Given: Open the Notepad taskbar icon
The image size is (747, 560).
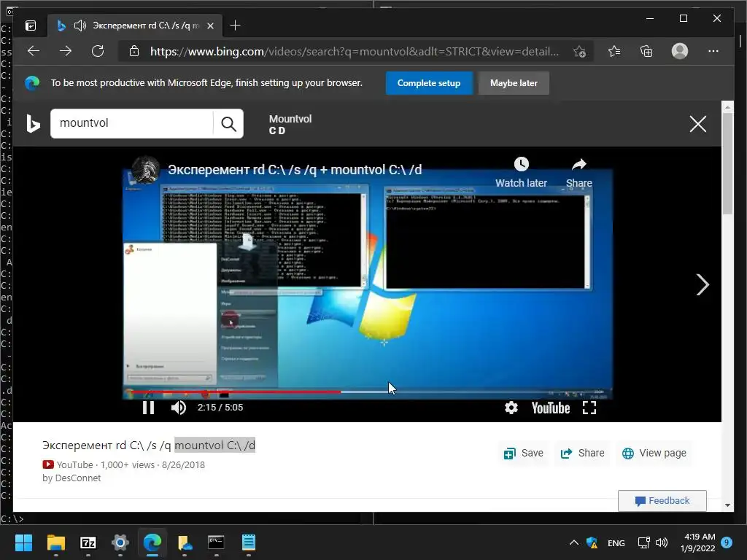Looking at the screenshot, I should (249, 542).
